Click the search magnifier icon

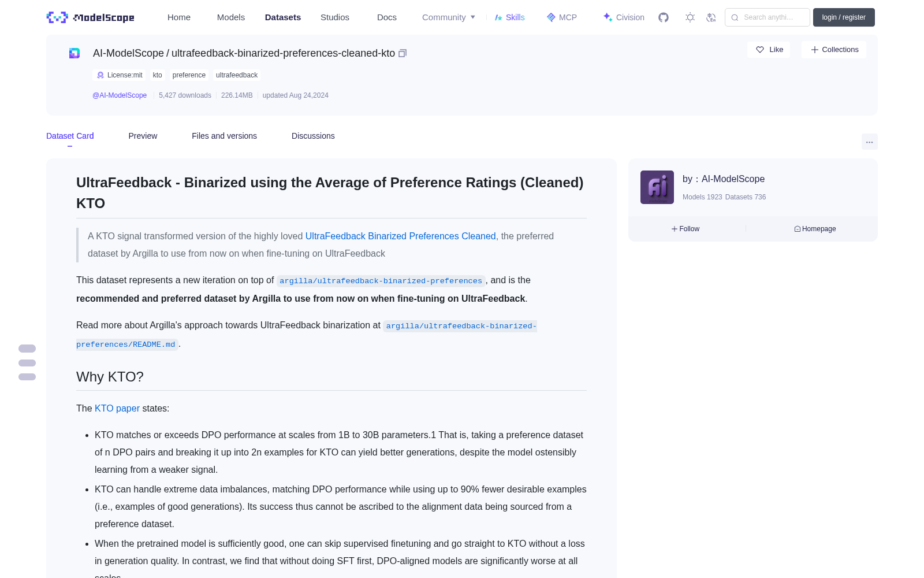point(735,17)
